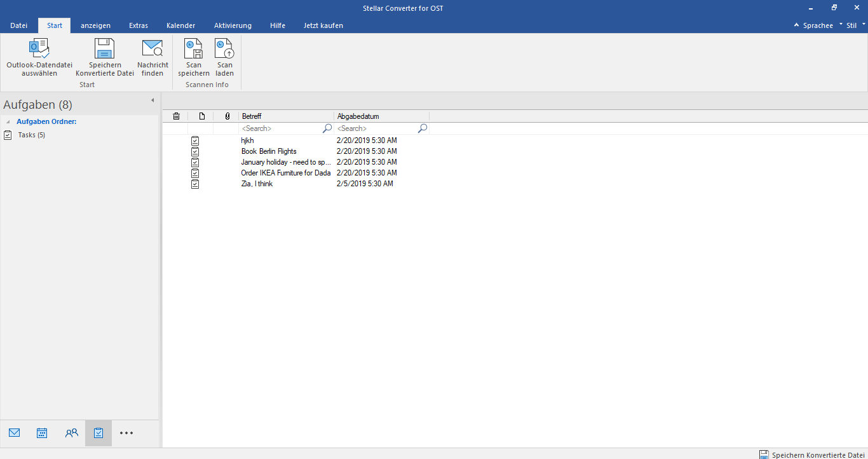Click the Betreff search field
868x459 pixels.
pos(281,128)
